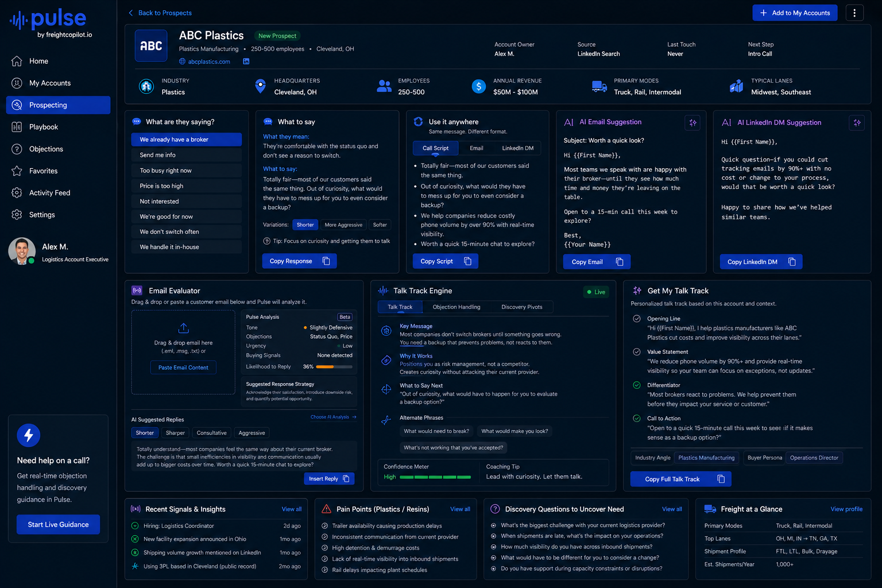Open the Objection Handling tab

pyautogui.click(x=457, y=307)
